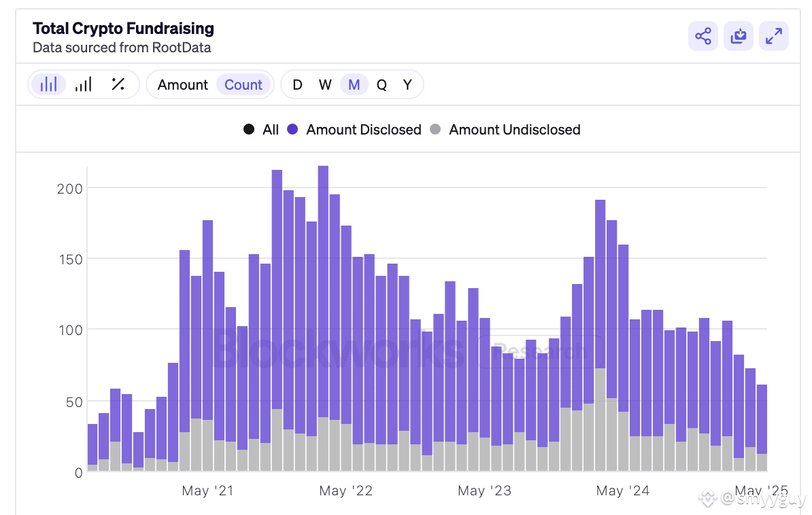
Task: Click the share chart icon
Action: coord(703,36)
